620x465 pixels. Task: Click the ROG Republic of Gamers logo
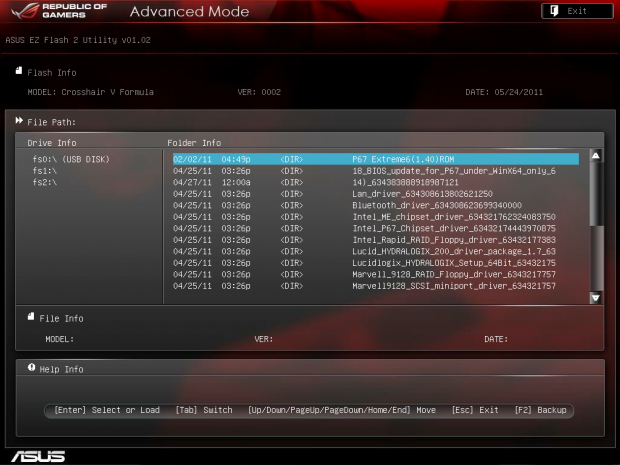[x=60, y=13]
